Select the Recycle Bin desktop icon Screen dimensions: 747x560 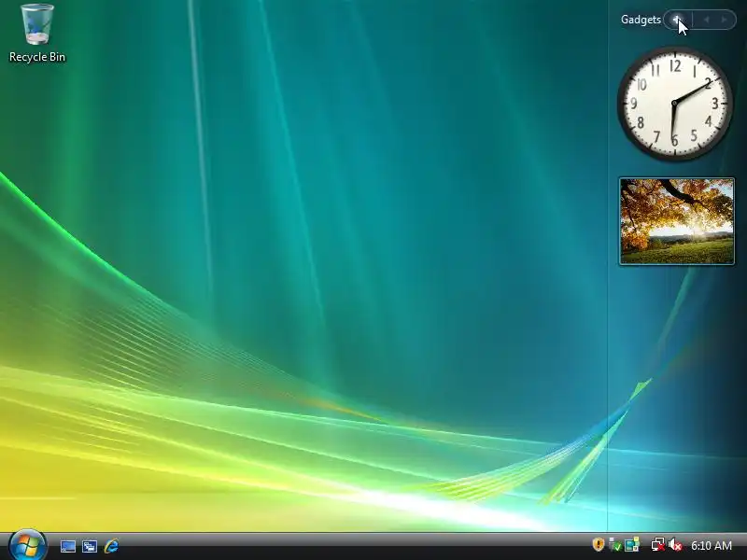pos(37,34)
